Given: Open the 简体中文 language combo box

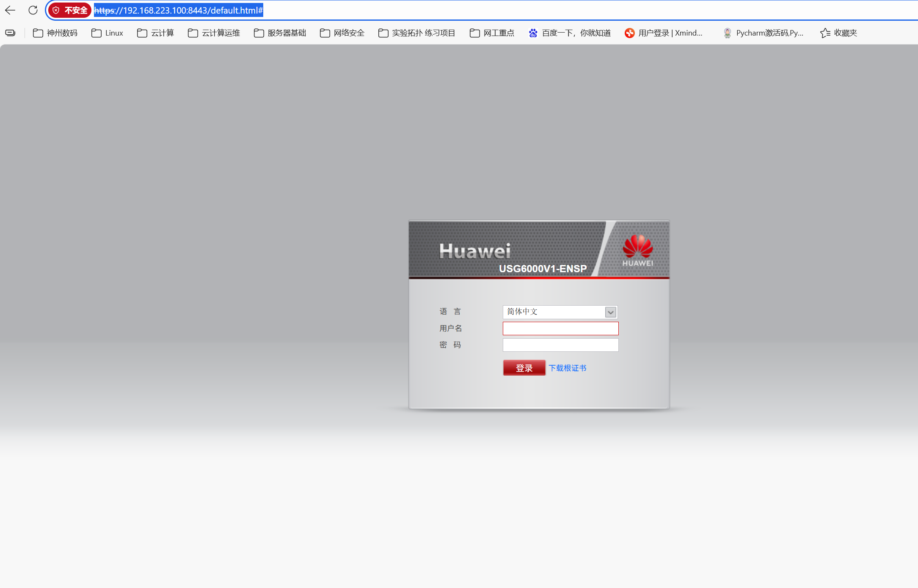Looking at the screenshot, I should [554, 312].
